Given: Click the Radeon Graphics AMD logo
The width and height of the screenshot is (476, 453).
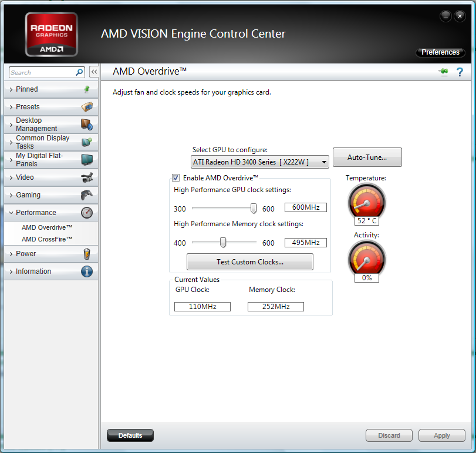Looking at the screenshot, I should [x=51, y=34].
